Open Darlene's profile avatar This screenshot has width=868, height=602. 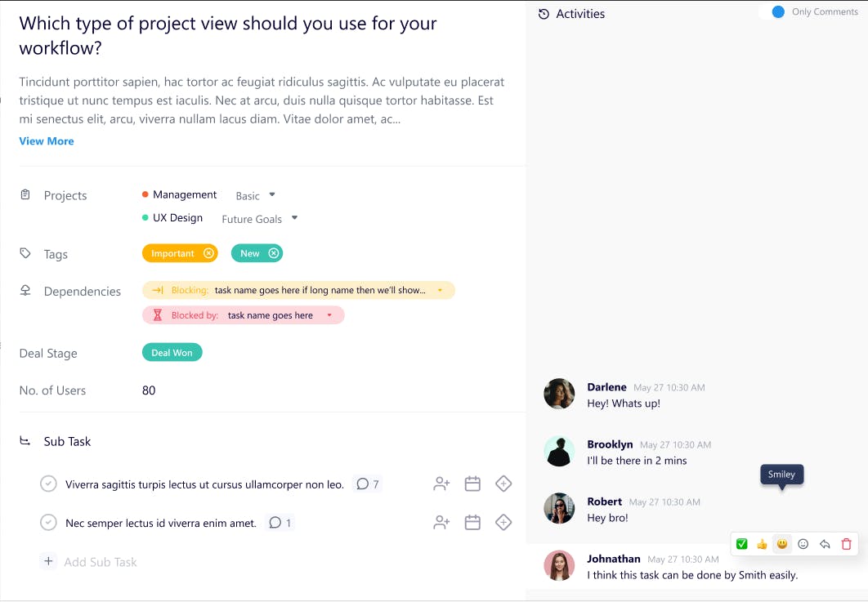click(x=559, y=394)
